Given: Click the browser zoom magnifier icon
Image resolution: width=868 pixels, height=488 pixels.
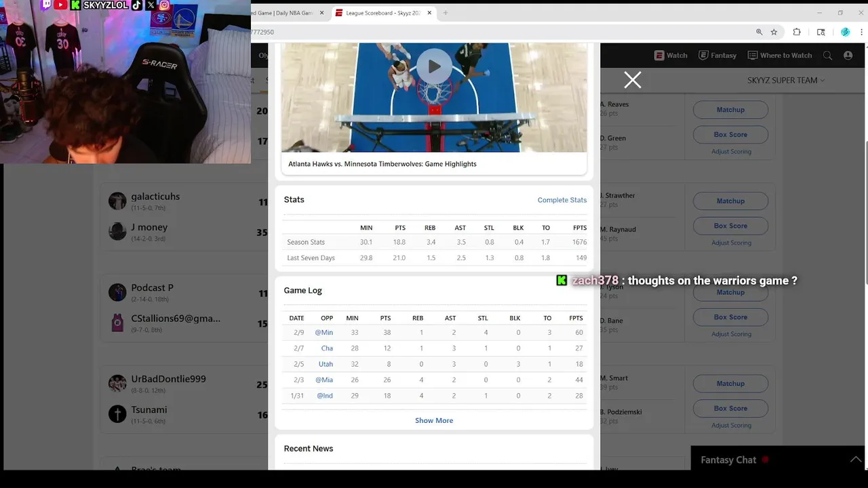Looking at the screenshot, I should pyautogui.click(x=759, y=32).
